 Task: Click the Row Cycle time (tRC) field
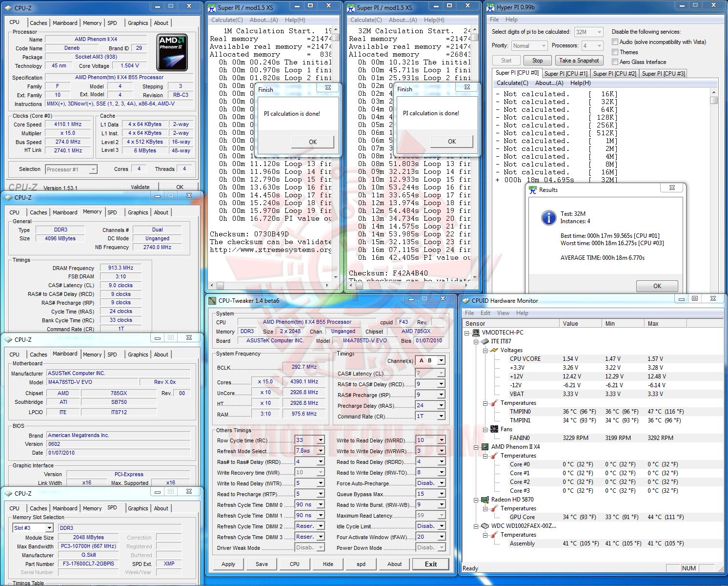point(310,440)
